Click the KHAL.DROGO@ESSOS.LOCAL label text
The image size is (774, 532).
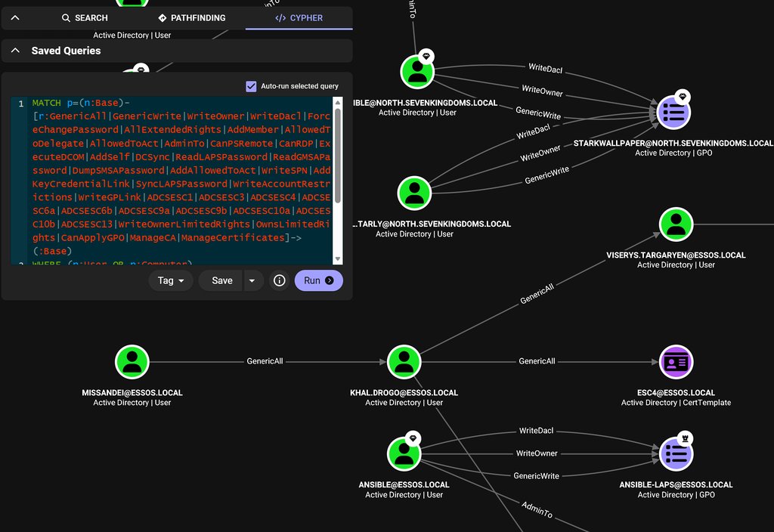pyautogui.click(x=404, y=393)
